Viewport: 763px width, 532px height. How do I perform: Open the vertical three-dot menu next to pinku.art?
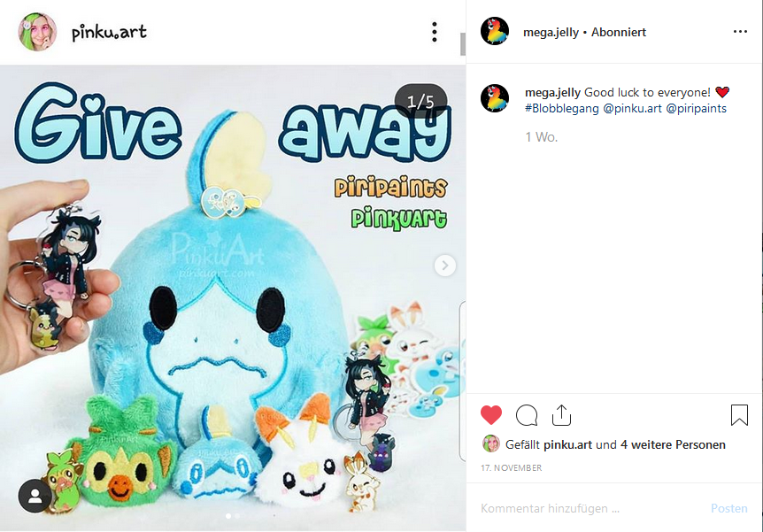(x=435, y=32)
